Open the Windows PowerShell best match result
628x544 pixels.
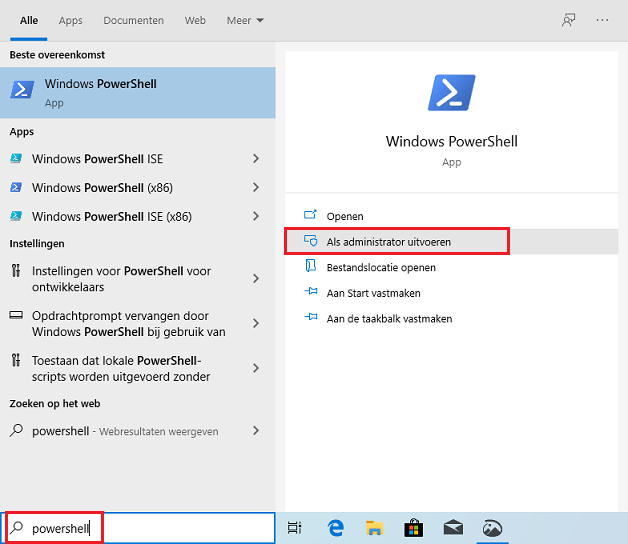tap(137, 93)
